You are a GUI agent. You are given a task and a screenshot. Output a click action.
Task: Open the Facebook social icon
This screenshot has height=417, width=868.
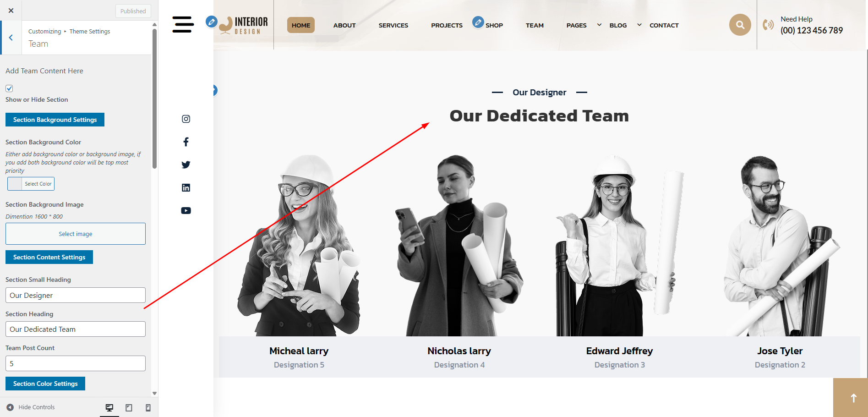tap(186, 142)
